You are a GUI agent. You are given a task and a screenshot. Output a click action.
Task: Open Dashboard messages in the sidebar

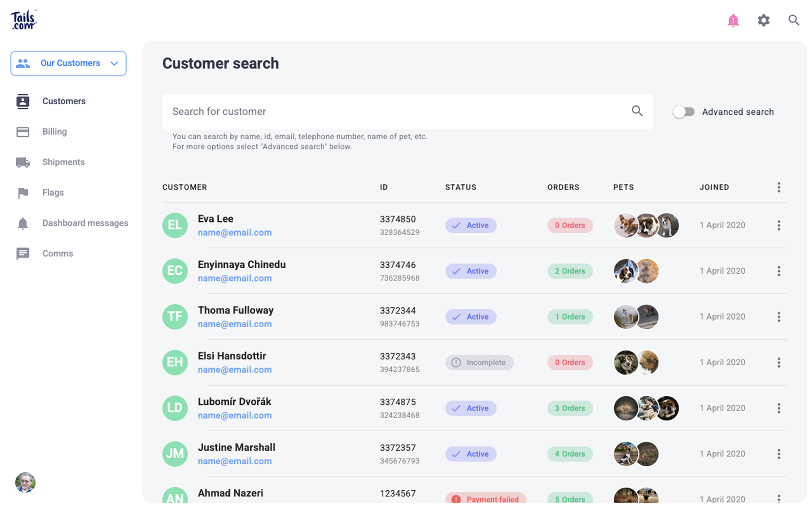(x=85, y=223)
